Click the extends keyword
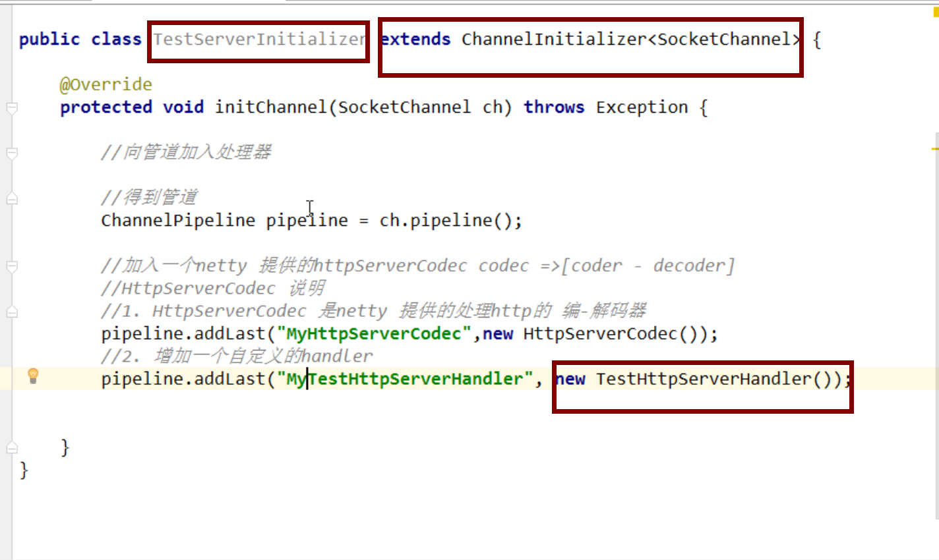 pos(416,40)
